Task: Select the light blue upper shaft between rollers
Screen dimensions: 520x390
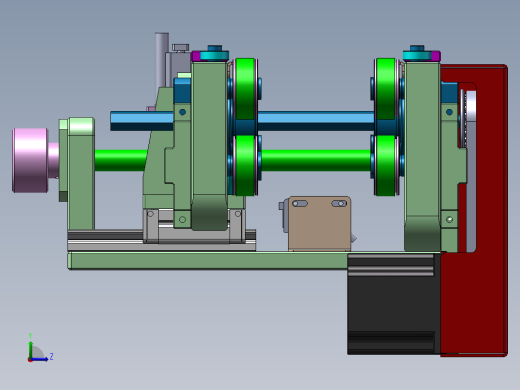Action: [x=315, y=121]
